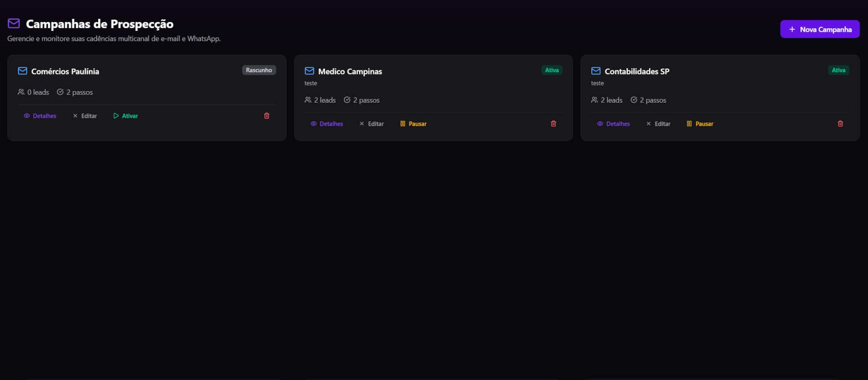Screen dimensions: 868x380
Task: View Detalhes of Medico Campinas campaign
Action: 327,124
